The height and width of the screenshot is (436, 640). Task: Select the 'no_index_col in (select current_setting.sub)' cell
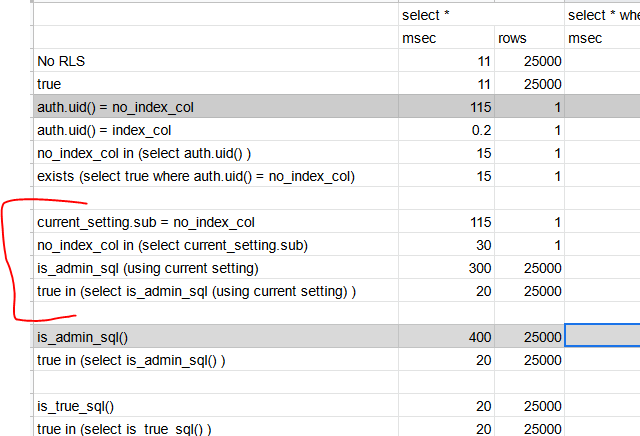216,245
